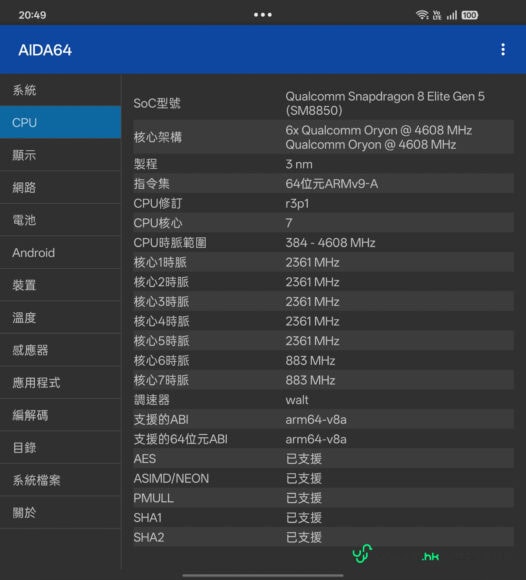
Task: Open the 溫度 section
Action: 60,318
